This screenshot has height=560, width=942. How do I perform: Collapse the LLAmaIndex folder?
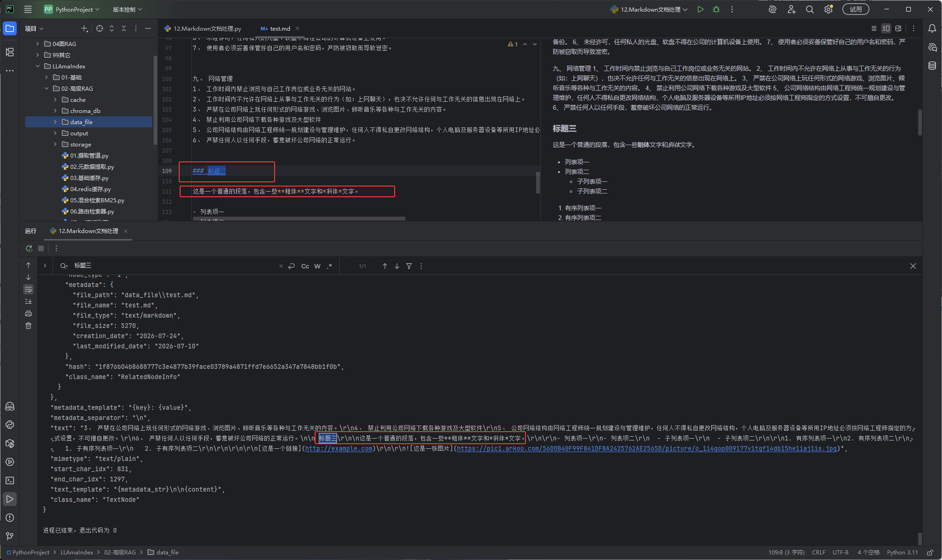coord(38,66)
